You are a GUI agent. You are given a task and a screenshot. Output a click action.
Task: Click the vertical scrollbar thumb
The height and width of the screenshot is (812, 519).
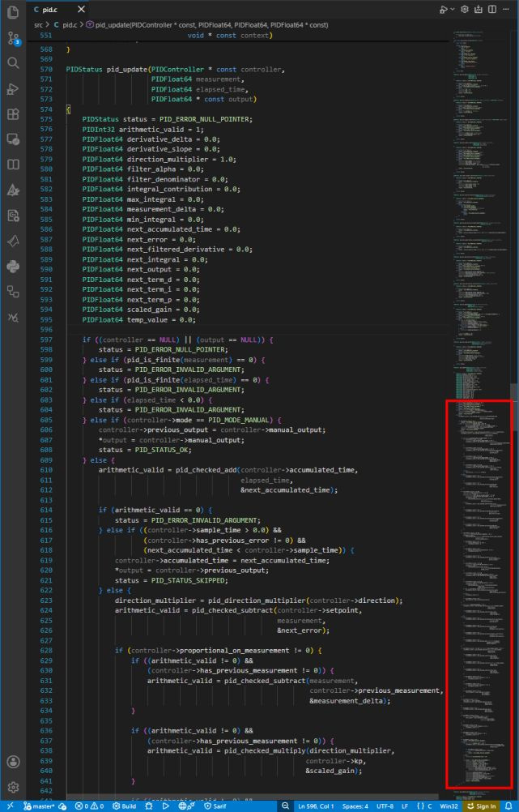click(x=515, y=407)
